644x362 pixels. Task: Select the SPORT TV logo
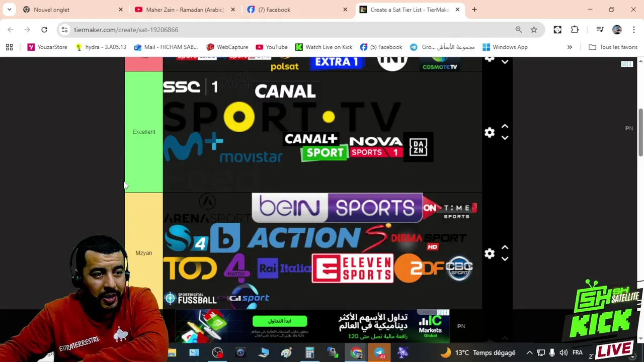pos(282,117)
